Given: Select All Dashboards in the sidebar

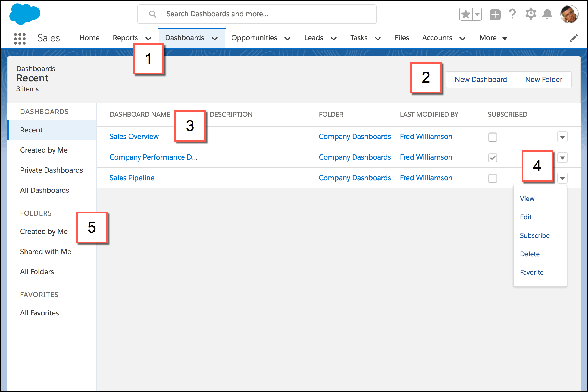Looking at the screenshot, I should tap(45, 190).
